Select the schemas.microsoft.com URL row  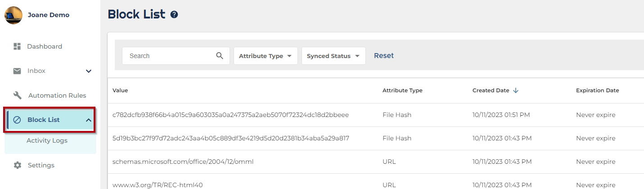pyautogui.click(x=183, y=162)
